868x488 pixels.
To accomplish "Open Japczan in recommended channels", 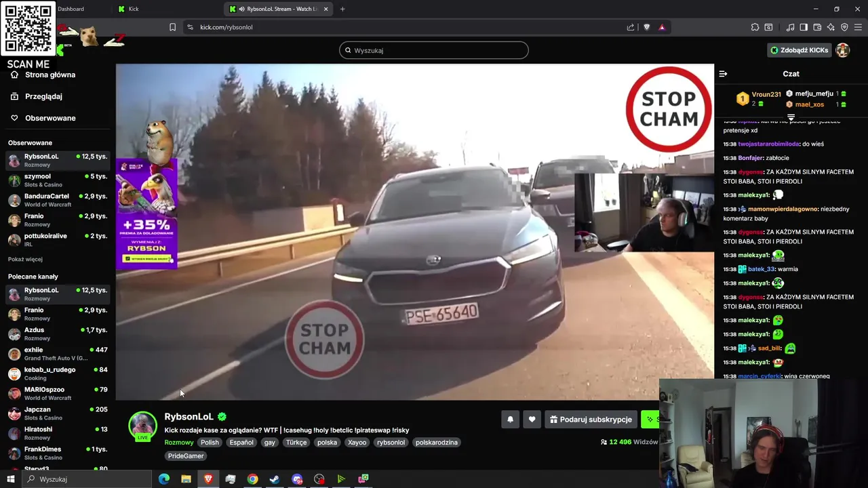I will (58, 413).
